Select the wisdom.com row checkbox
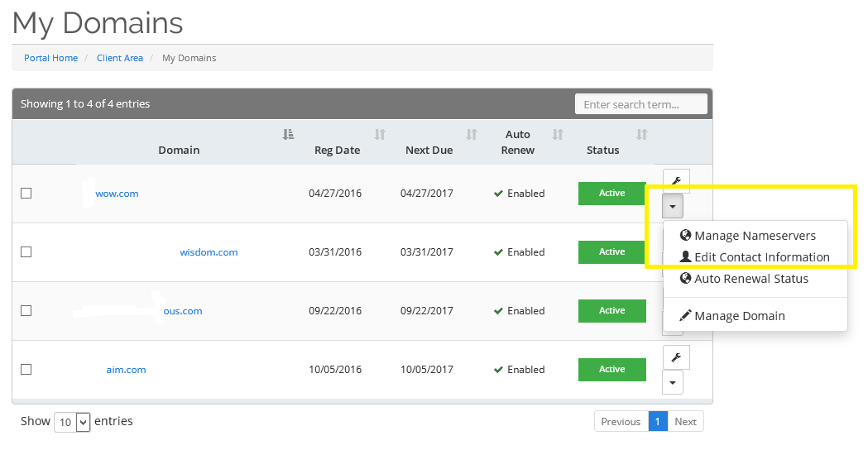Image resolution: width=868 pixels, height=450 pixels. coord(26,252)
